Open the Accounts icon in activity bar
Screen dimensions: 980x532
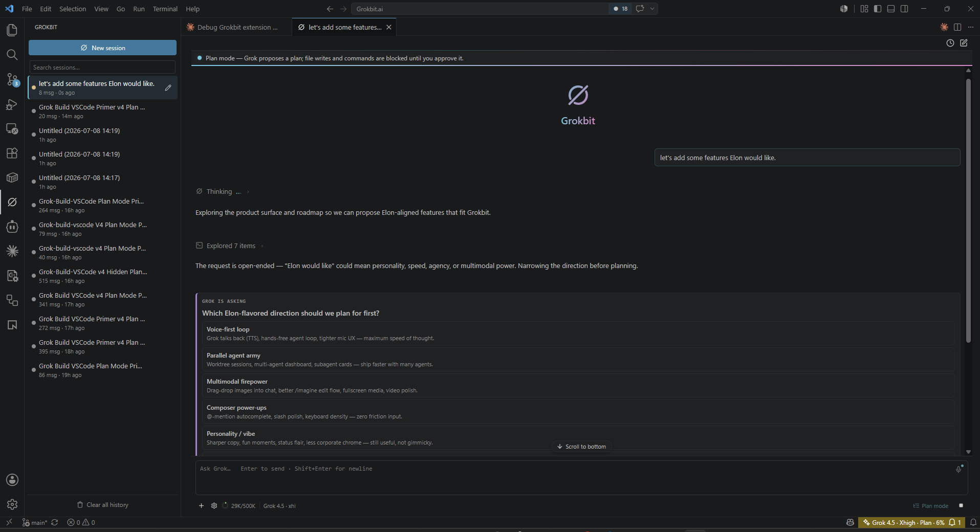[x=12, y=480]
